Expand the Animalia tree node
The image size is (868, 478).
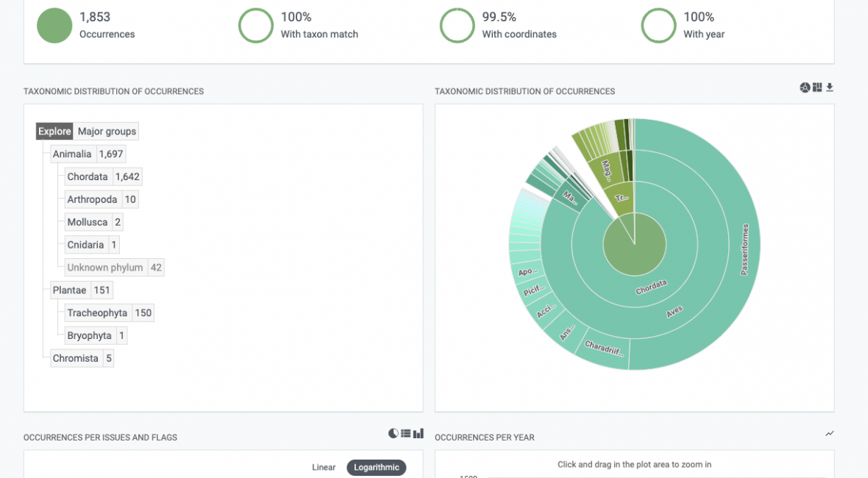pyautogui.click(x=72, y=154)
